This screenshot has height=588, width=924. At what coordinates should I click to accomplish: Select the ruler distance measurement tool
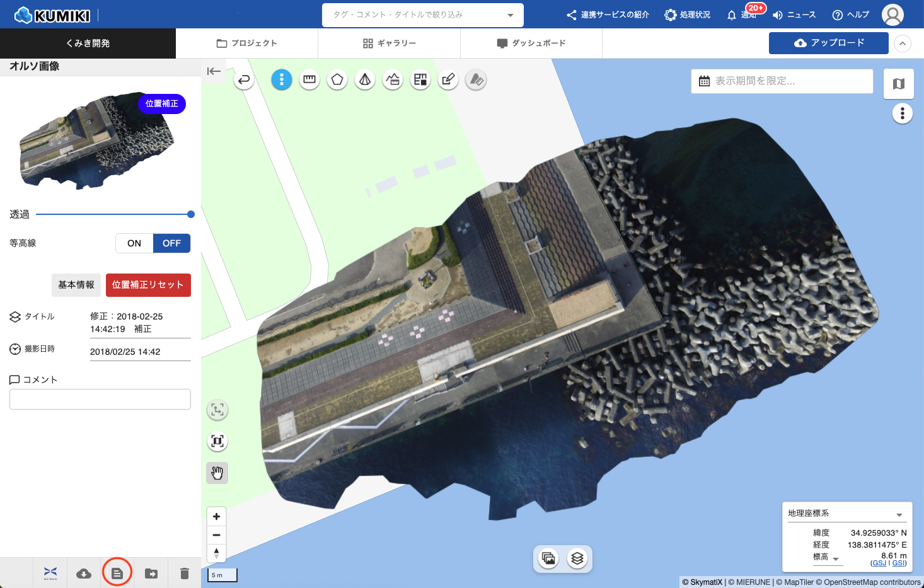[309, 79]
